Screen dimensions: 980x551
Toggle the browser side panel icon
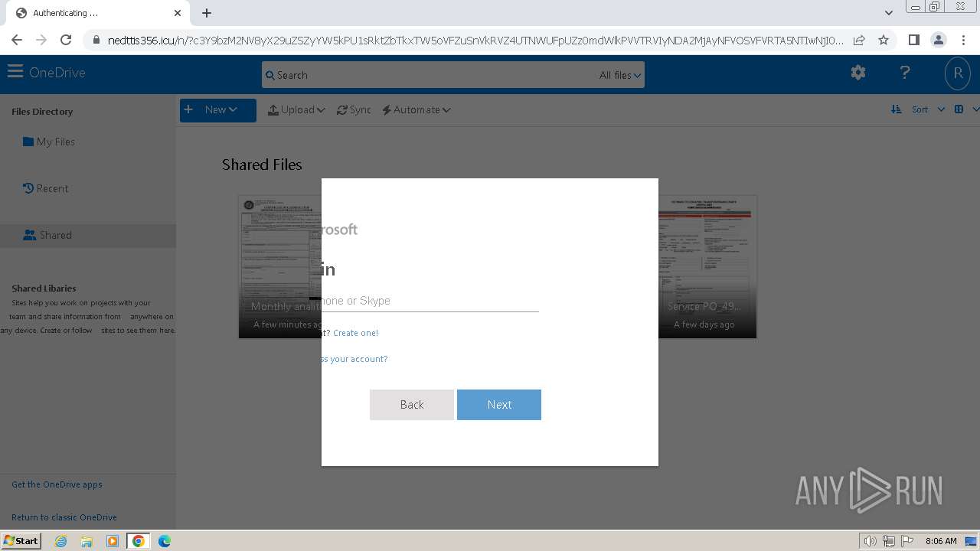click(914, 40)
